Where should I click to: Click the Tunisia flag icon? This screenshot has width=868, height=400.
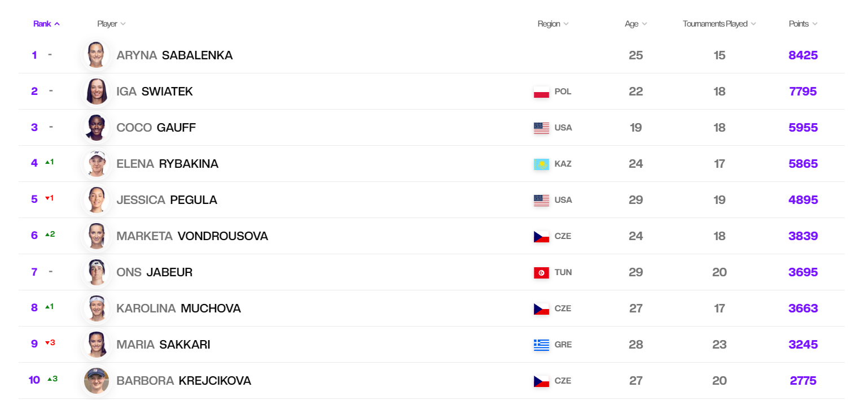[x=541, y=273]
